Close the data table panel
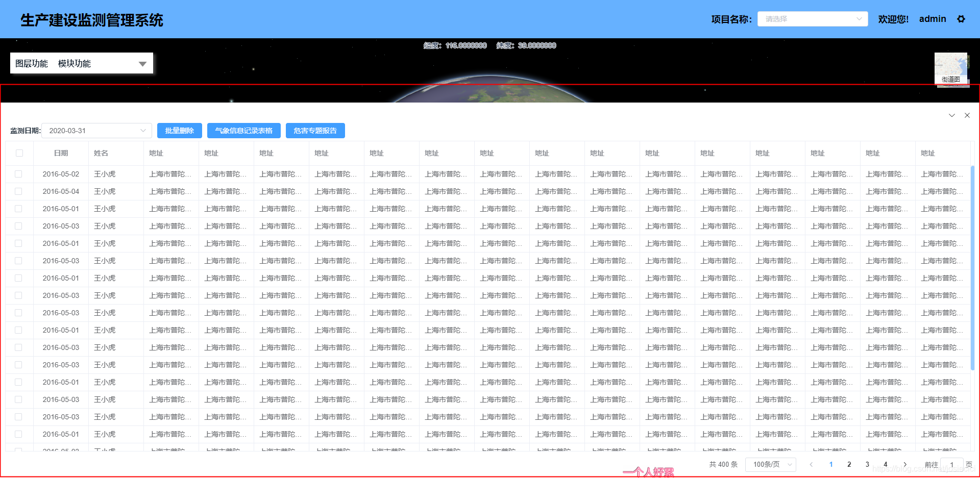 967,115
